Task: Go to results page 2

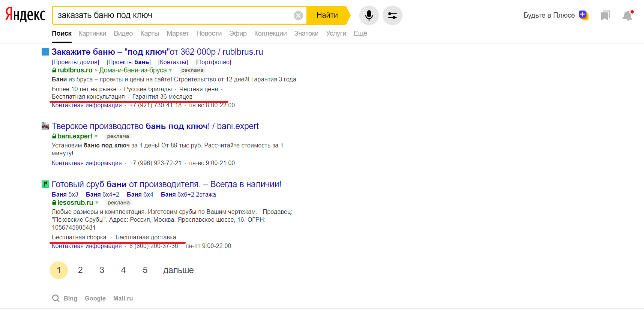Action: pyautogui.click(x=80, y=270)
